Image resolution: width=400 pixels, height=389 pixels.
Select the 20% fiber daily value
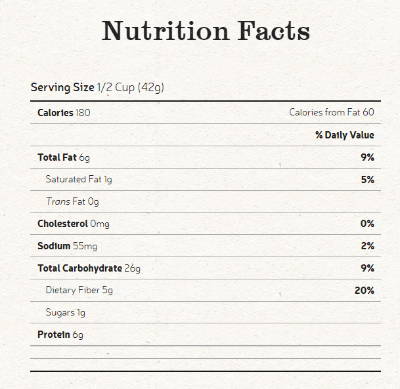click(364, 291)
